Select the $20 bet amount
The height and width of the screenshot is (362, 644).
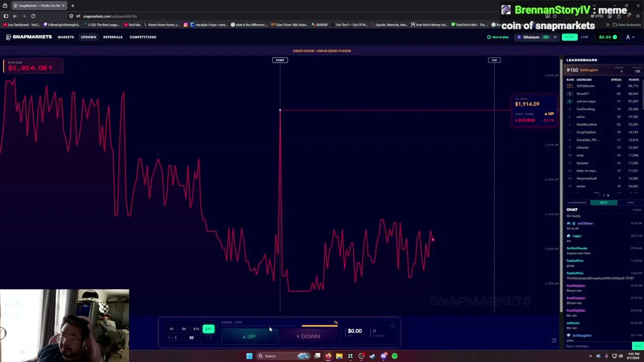(208, 329)
